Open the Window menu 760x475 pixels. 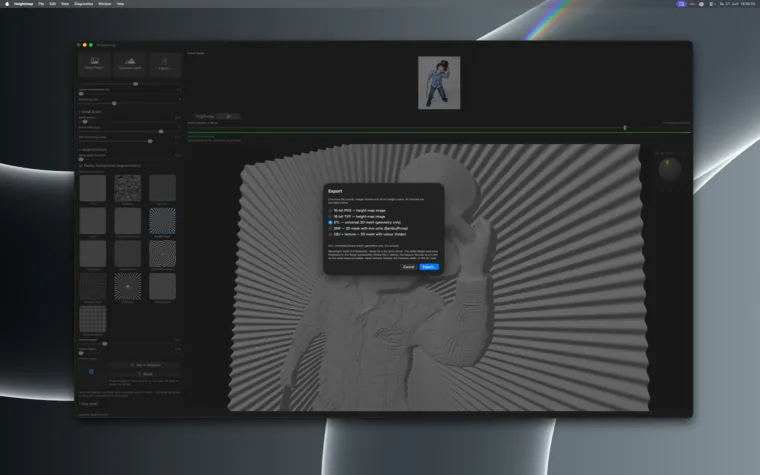(x=105, y=4)
